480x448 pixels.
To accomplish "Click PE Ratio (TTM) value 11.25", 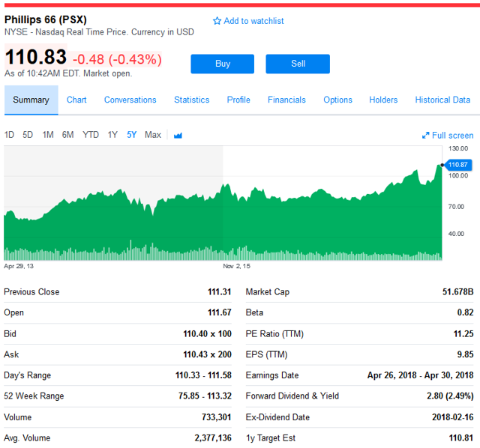I will 463,334.
